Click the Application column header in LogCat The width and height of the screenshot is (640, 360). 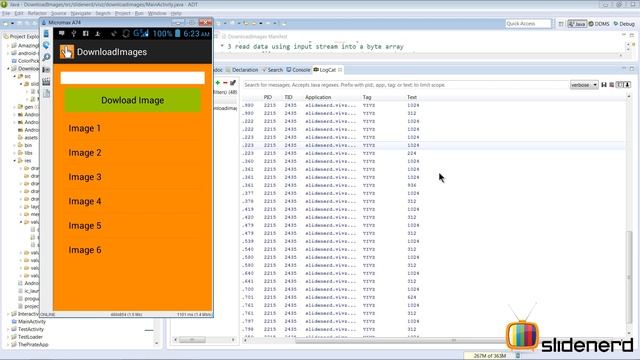point(318,98)
